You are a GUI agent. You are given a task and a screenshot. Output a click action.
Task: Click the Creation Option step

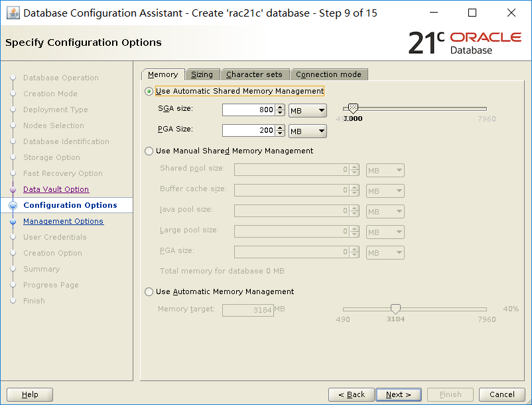(52, 253)
